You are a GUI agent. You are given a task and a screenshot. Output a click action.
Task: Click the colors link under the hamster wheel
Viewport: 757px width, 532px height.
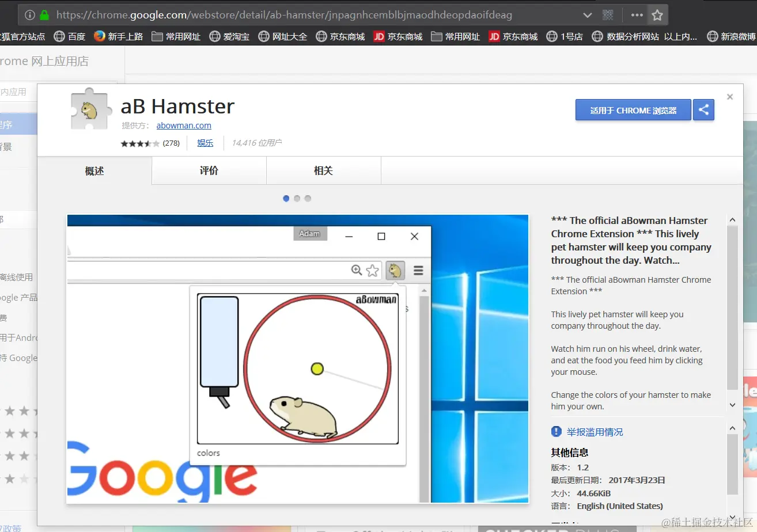click(x=209, y=453)
